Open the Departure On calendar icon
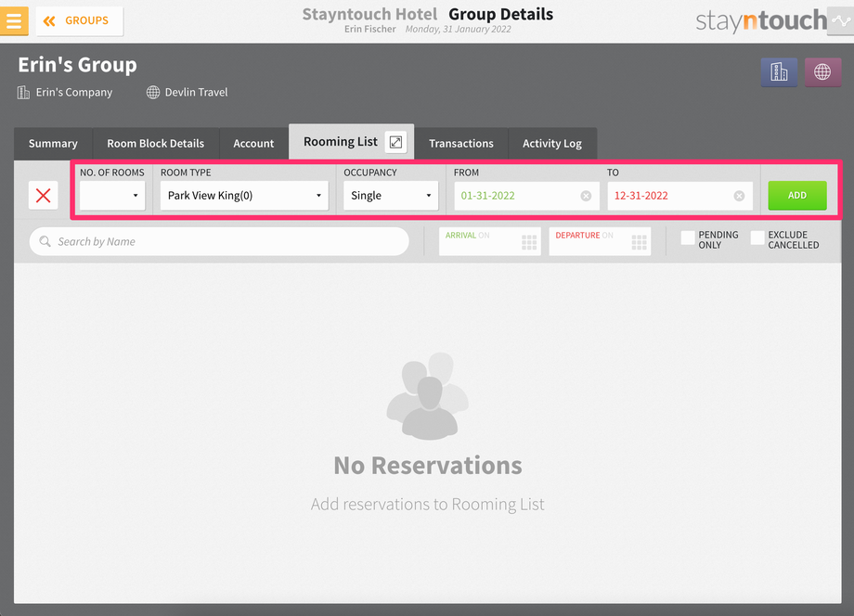Image resolution: width=854 pixels, height=616 pixels. coord(639,242)
